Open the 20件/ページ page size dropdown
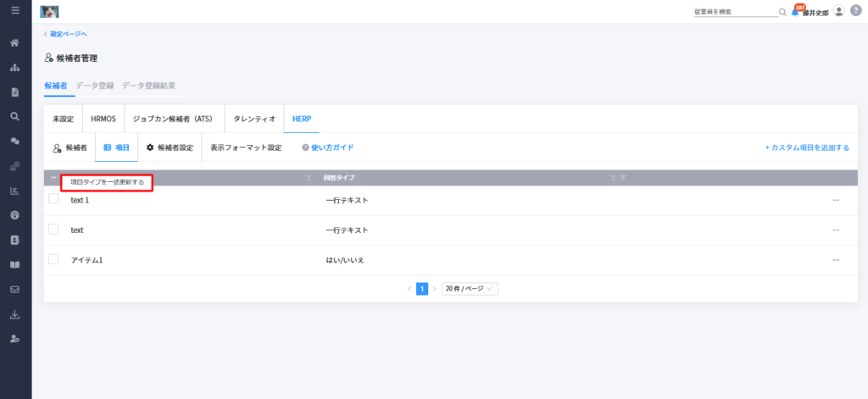This screenshot has height=399, width=868. coord(470,289)
